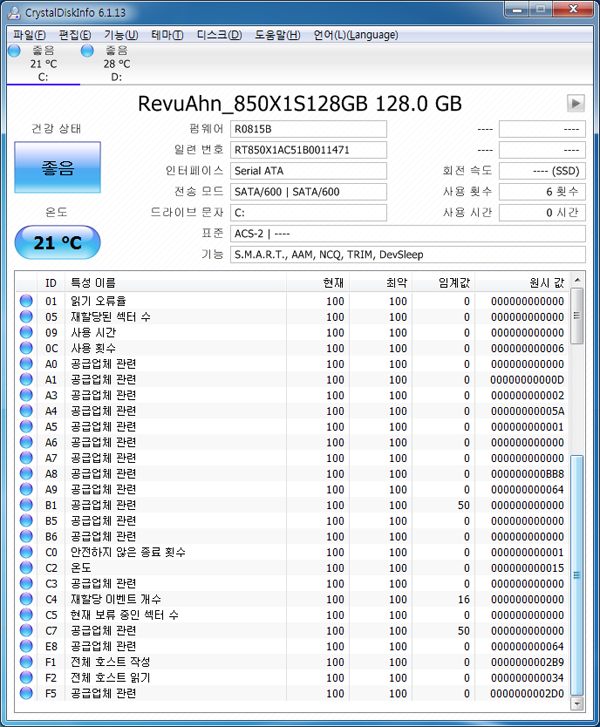Click the firmware field R0815B
The width and height of the screenshot is (600, 727).
(308, 129)
